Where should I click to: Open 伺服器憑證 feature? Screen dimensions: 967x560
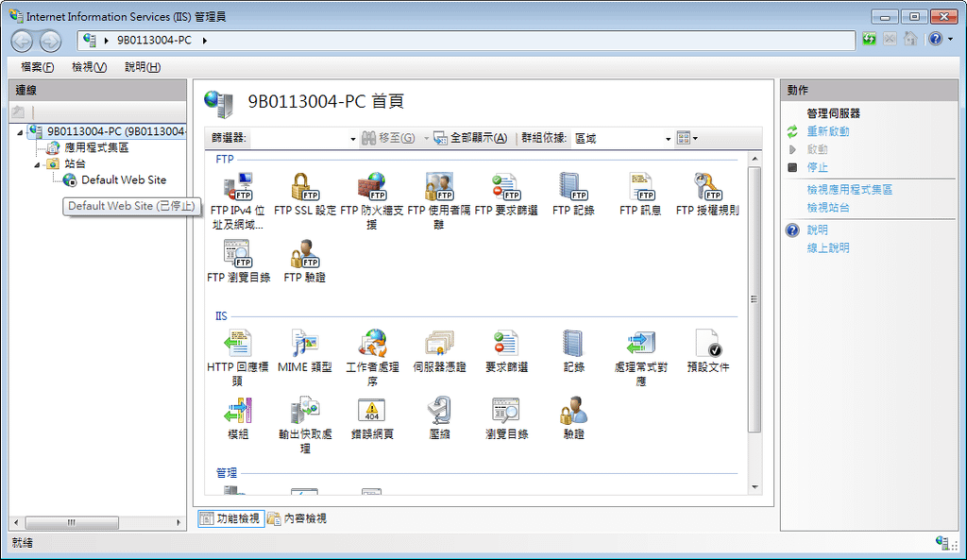[439, 351]
